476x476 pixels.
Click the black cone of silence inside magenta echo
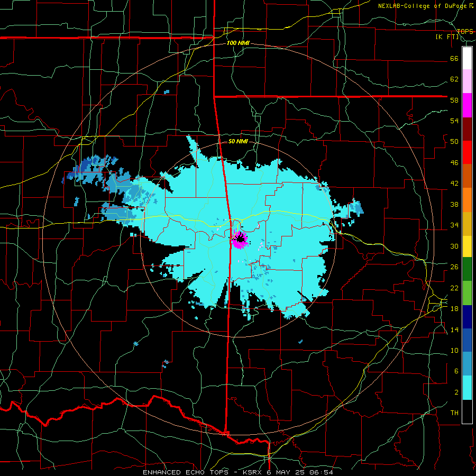coord(241,239)
